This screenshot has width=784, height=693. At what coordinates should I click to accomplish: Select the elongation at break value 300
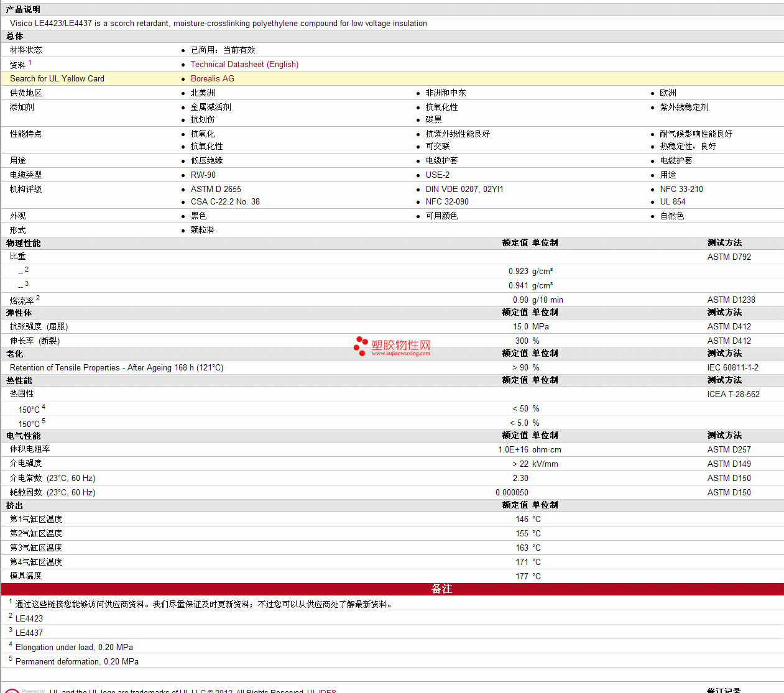pyautogui.click(x=522, y=341)
